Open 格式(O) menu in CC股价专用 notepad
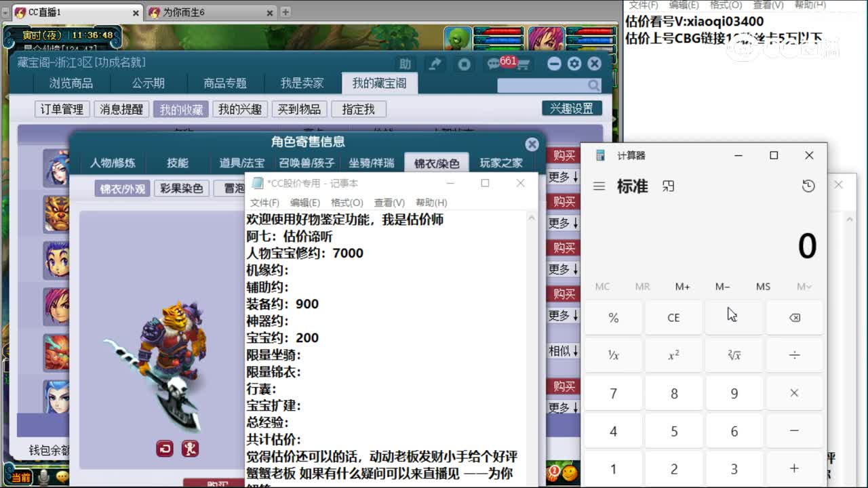 click(x=347, y=203)
